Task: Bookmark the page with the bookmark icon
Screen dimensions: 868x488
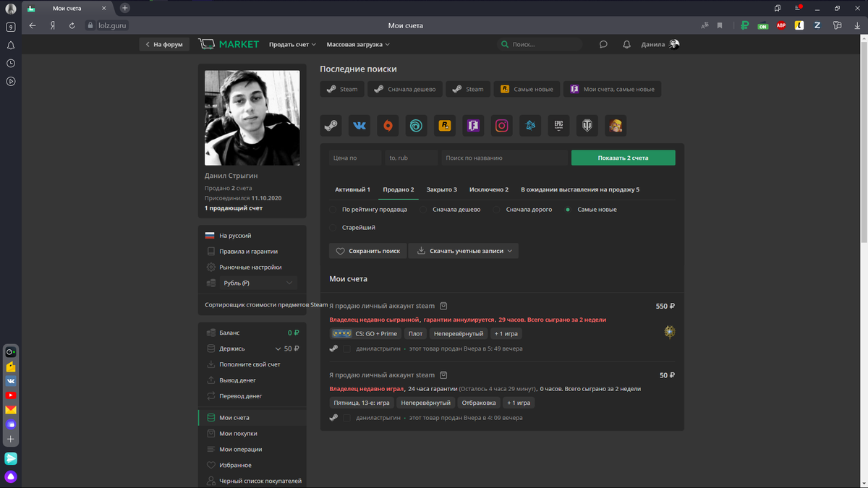Action: click(720, 25)
